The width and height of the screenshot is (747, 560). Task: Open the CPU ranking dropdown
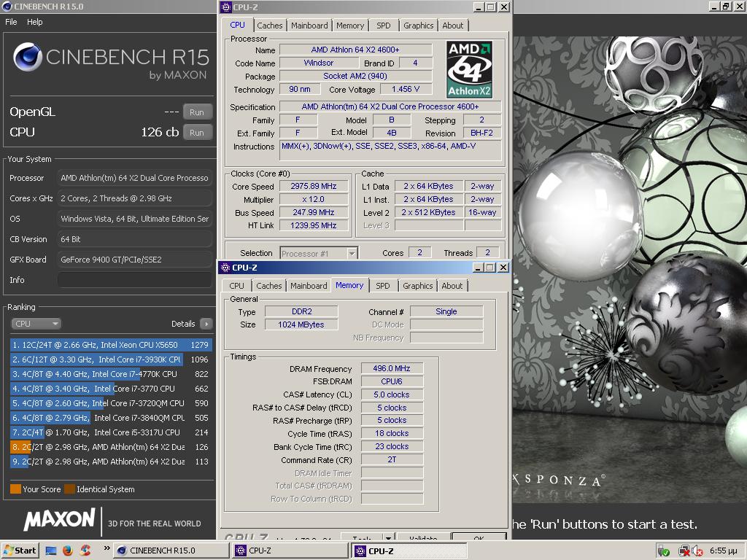pos(36,324)
